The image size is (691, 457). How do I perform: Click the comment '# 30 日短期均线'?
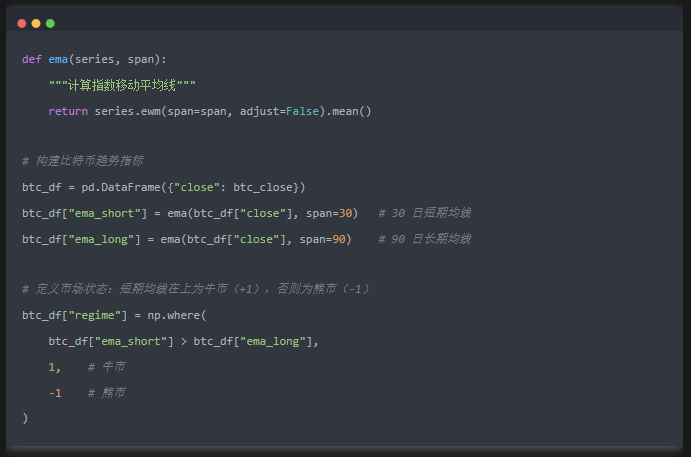(x=425, y=213)
